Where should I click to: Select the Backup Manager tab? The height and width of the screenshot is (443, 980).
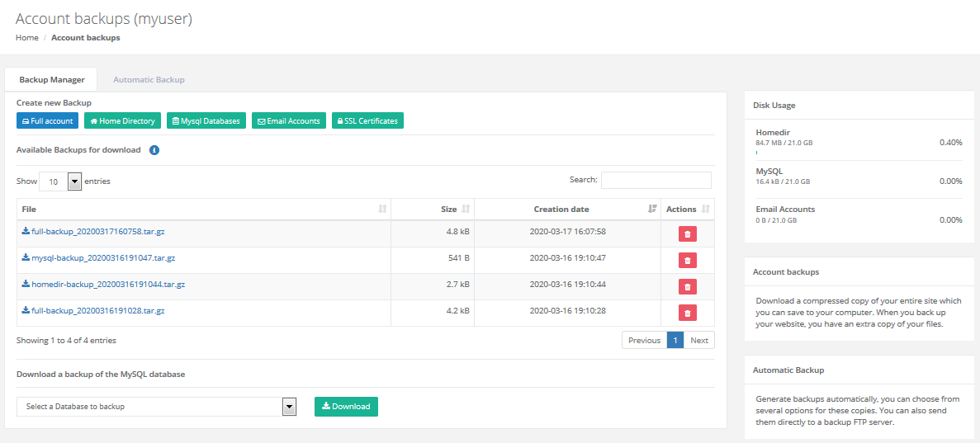point(52,80)
